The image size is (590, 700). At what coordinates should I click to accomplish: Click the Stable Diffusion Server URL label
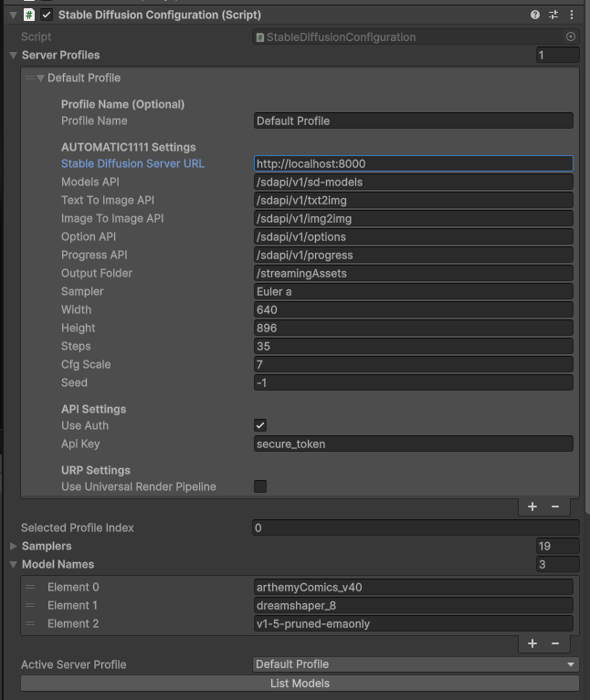(x=132, y=163)
